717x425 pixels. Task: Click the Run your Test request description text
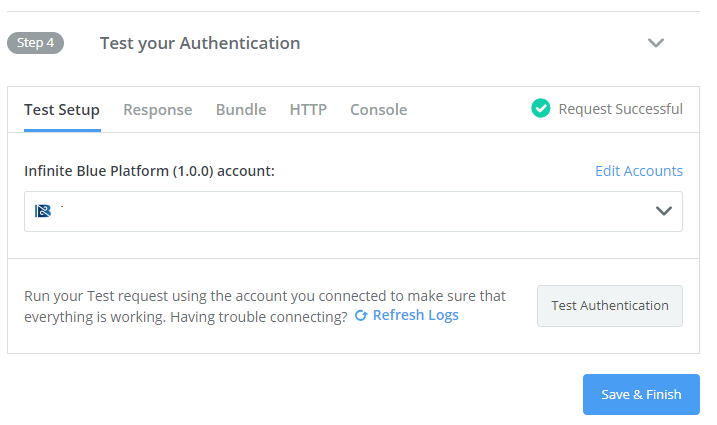click(265, 306)
